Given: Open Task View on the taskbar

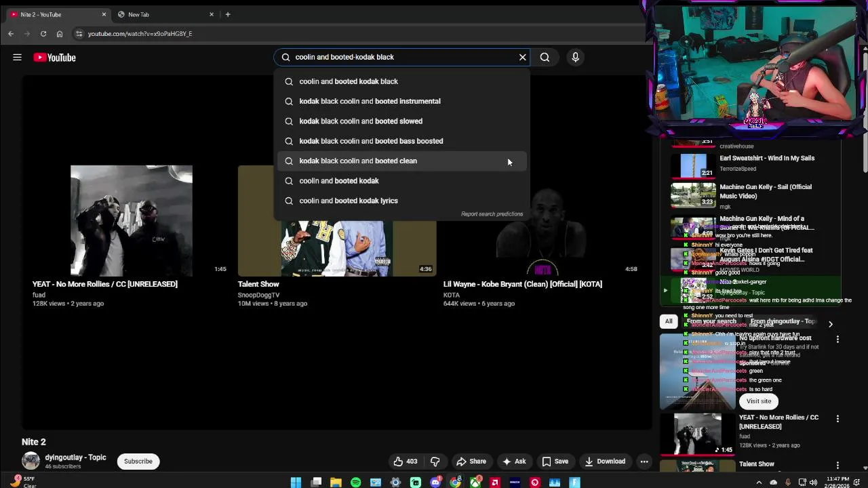Looking at the screenshot, I should (x=316, y=483).
